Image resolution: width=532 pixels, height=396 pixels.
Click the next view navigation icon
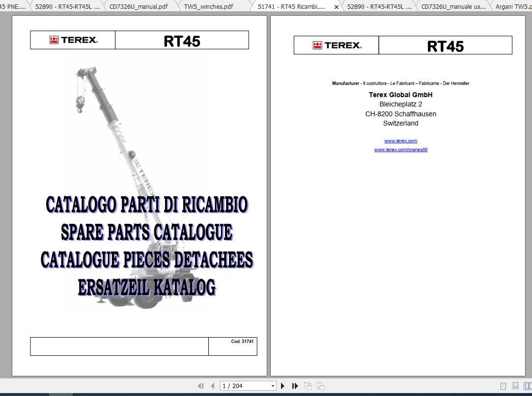[320, 386]
